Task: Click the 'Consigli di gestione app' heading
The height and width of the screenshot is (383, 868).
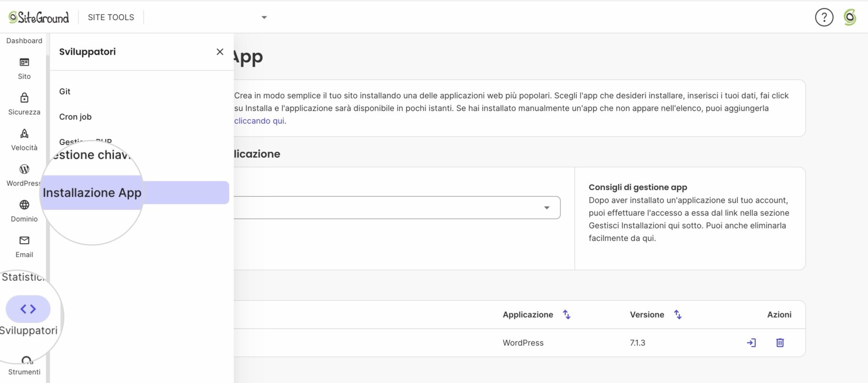Action: point(638,187)
